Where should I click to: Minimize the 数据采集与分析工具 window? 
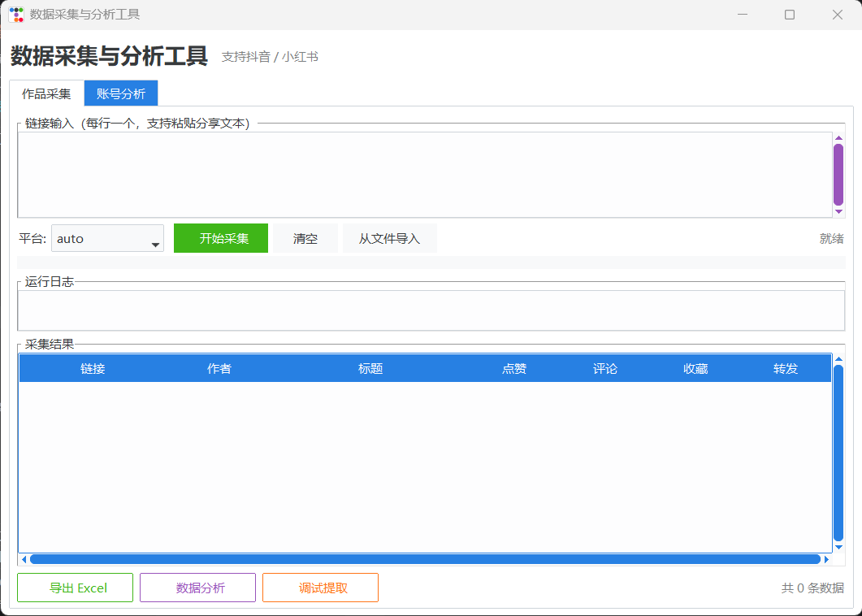pyautogui.click(x=743, y=15)
